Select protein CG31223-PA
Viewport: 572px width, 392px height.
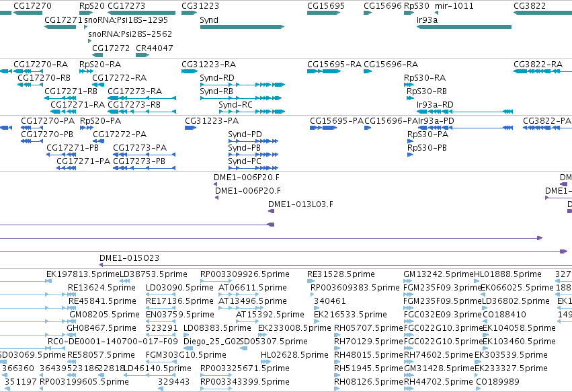[x=212, y=121]
